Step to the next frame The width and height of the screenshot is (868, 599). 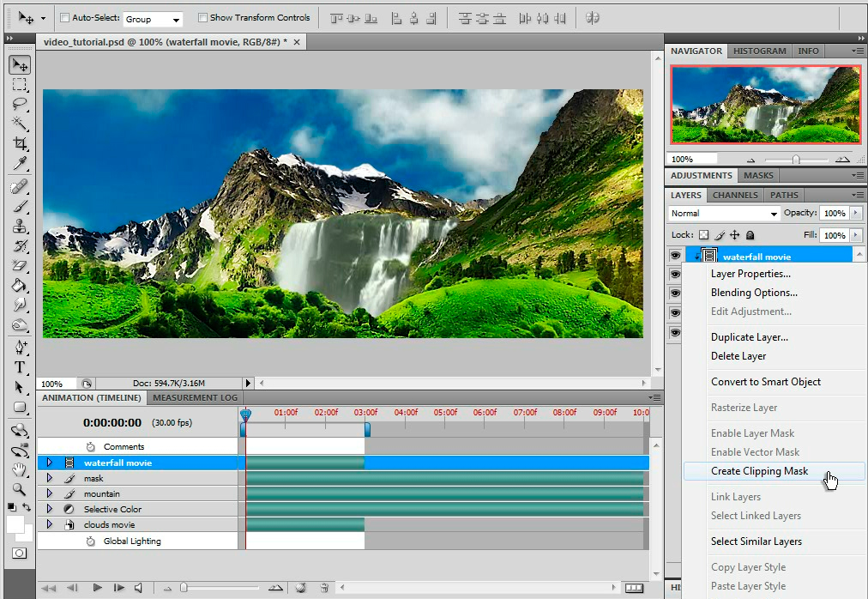coord(118,588)
